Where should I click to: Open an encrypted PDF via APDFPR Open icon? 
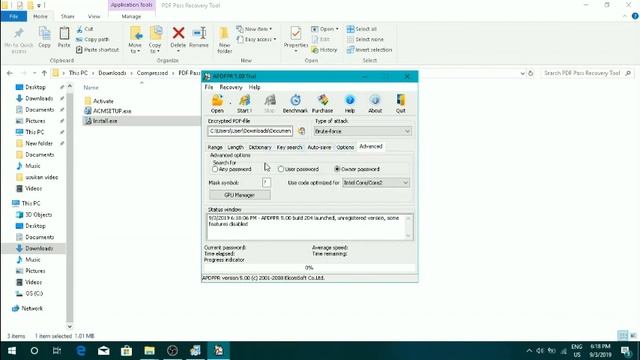point(217,104)
